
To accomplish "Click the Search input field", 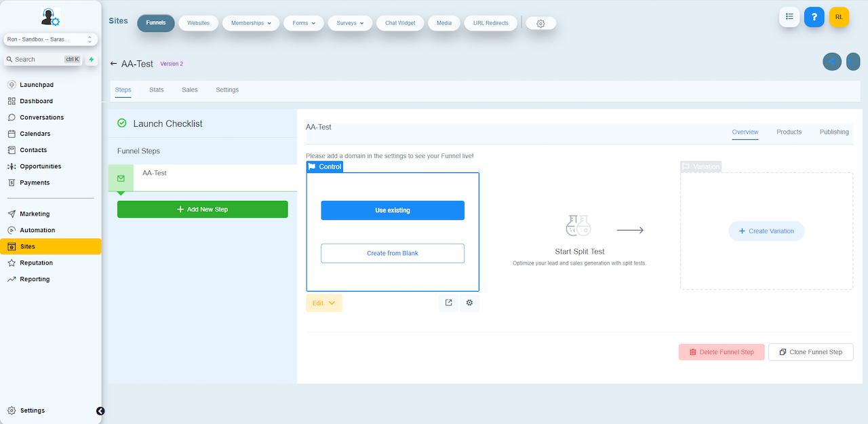I will pos(38,60).
